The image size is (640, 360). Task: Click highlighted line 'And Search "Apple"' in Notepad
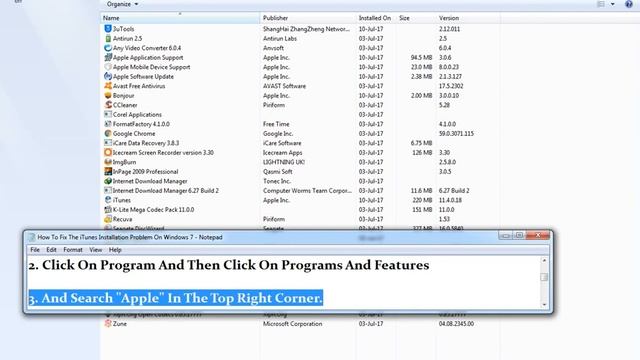click(x=176, y=298)
